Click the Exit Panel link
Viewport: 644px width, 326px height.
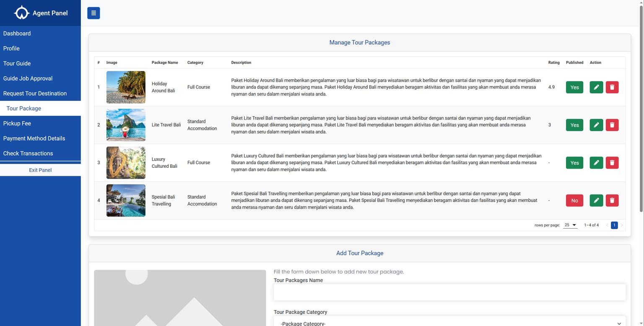[x=40, y=170]
